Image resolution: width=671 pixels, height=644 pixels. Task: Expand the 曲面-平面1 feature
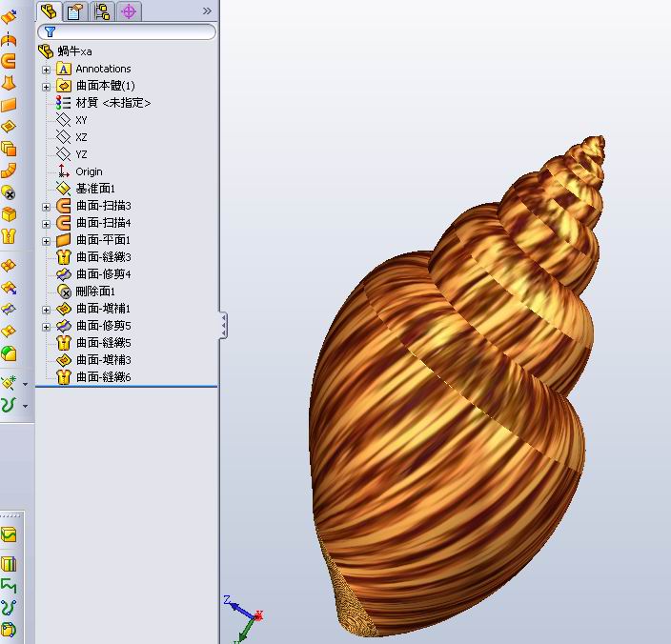tap(46, 241)
